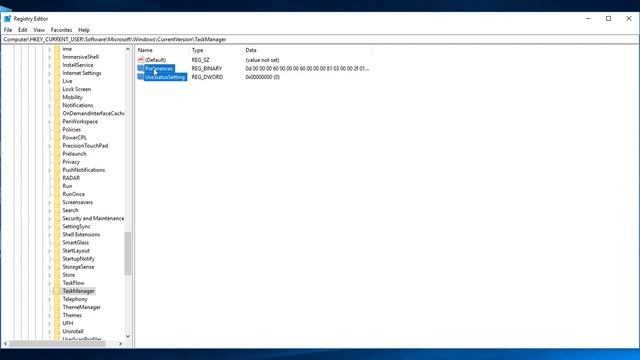Click into the registry path address bar
The image size is (640, 360).
(320, 40)
